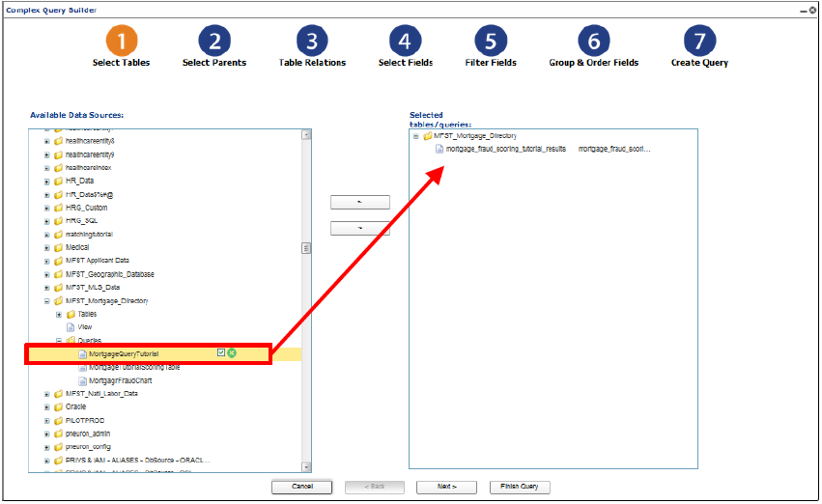Go to step 5 Filter Fields icon
The width and height of the screenshot is (822, 504).
[491, 41]
